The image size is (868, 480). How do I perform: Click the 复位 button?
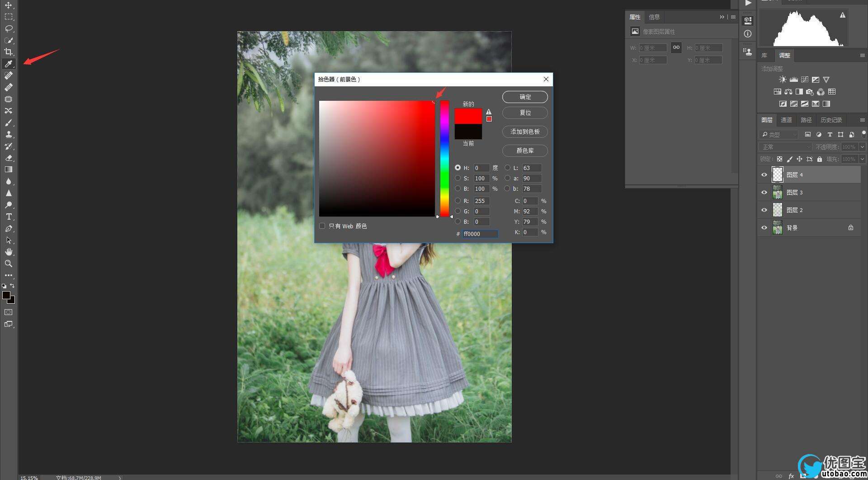click(x=525, y=113)
